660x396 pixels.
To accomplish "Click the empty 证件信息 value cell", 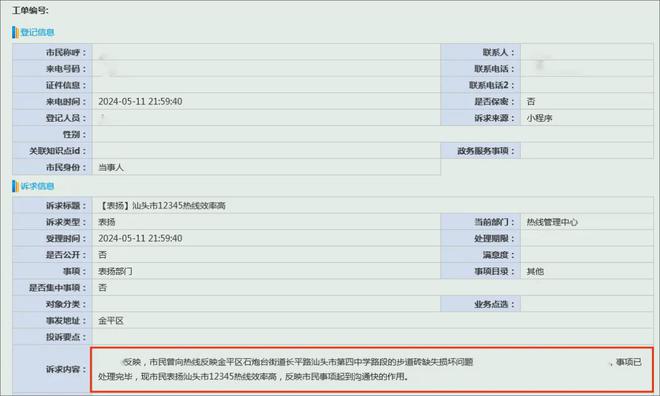I will (266, 85).
